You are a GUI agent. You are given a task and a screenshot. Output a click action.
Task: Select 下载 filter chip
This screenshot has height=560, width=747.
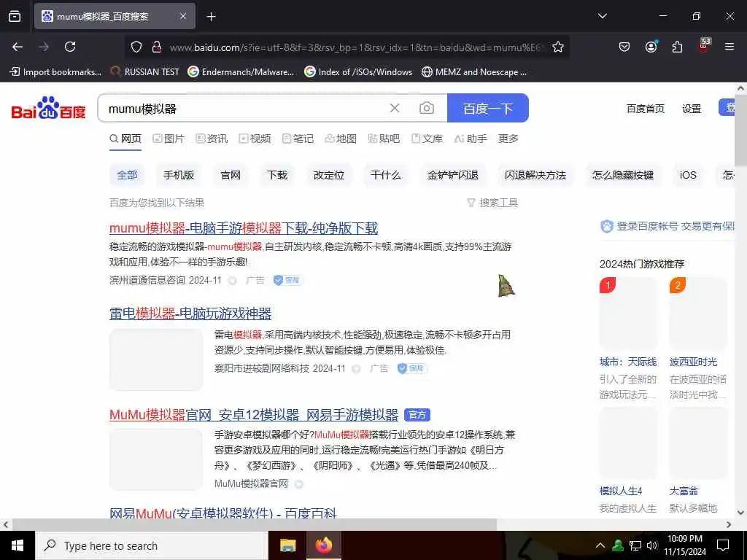277,175
